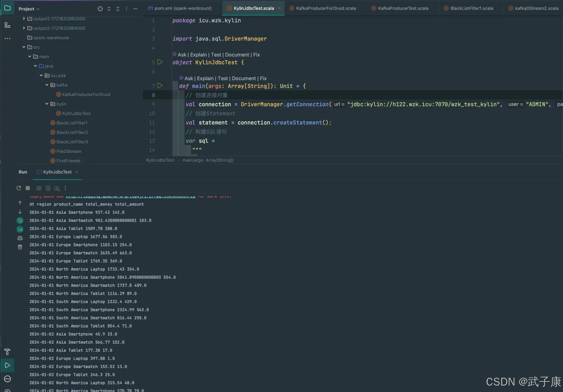Collapse all in the Project tree
563x392 pixels.
coord(118,9)
